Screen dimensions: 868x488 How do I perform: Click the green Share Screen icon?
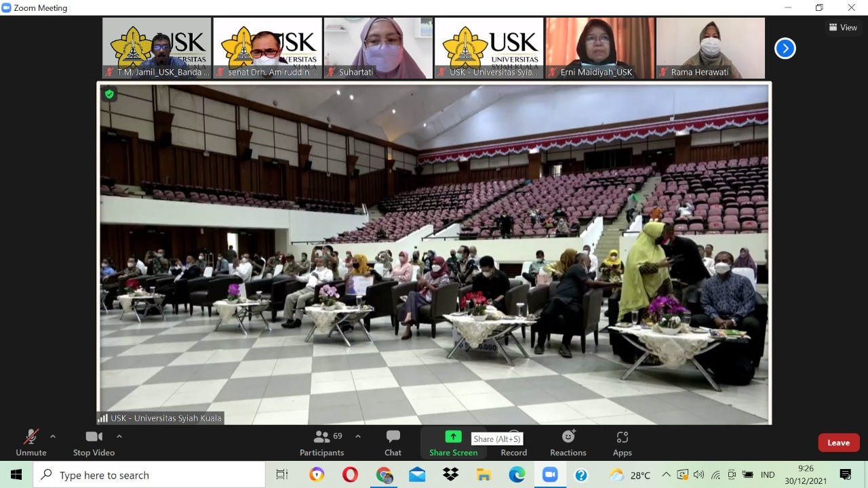click(453, 436)
